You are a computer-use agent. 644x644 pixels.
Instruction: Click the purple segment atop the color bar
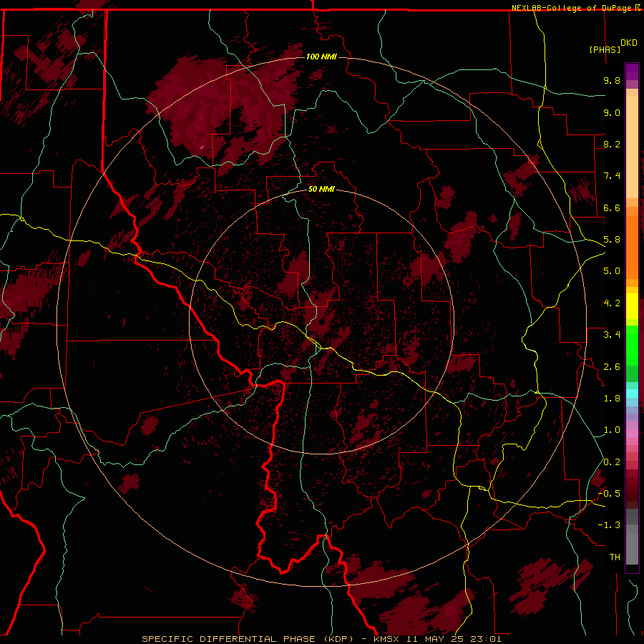pos(632,72)
